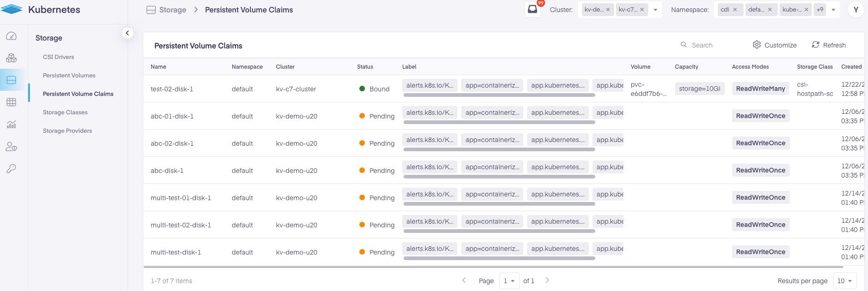Open test-02-disk-1 claim
Viewport: 868px width, 291px height.
pos(172,89)
